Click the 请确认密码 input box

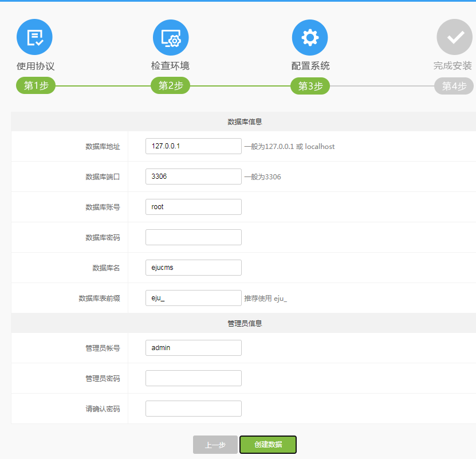point(194,409)
